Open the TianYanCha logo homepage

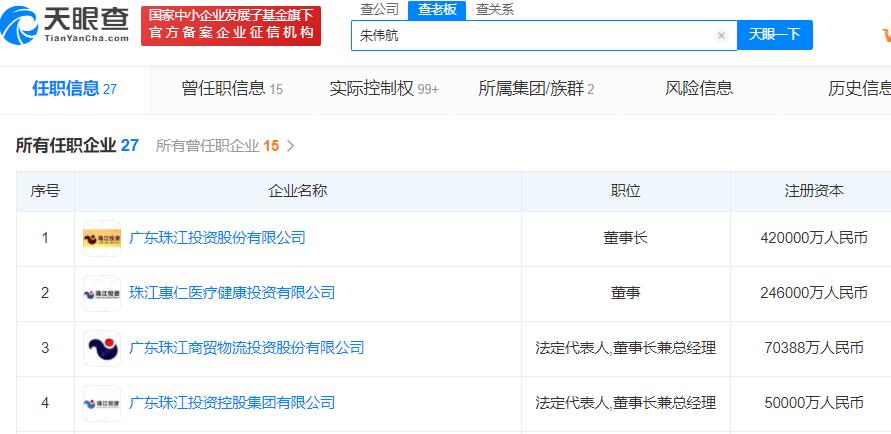point(65,24)
